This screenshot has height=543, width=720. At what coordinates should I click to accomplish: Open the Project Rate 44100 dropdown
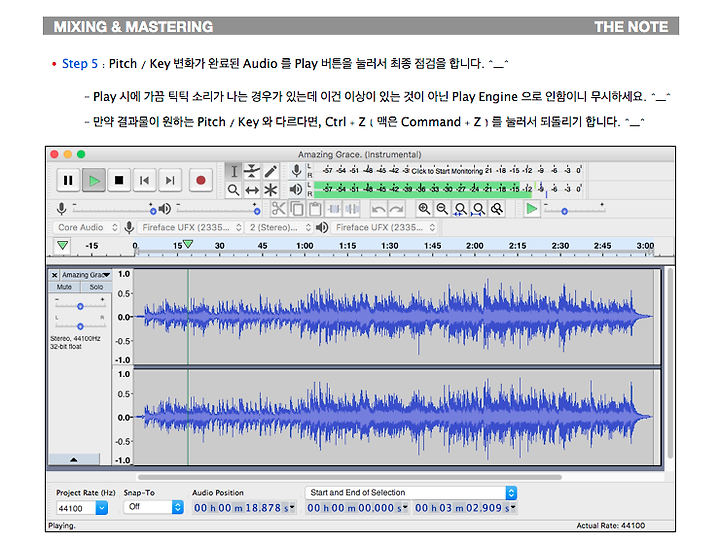click(82, 508)
